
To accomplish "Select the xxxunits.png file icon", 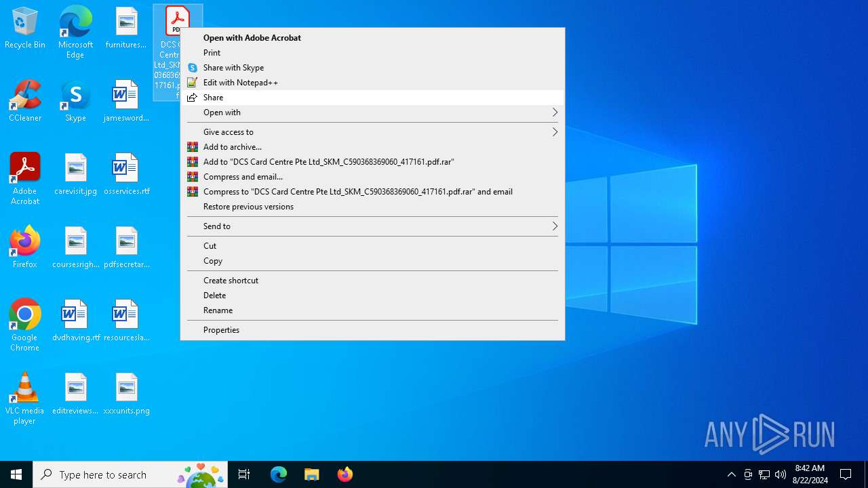I will pos(126,394).
